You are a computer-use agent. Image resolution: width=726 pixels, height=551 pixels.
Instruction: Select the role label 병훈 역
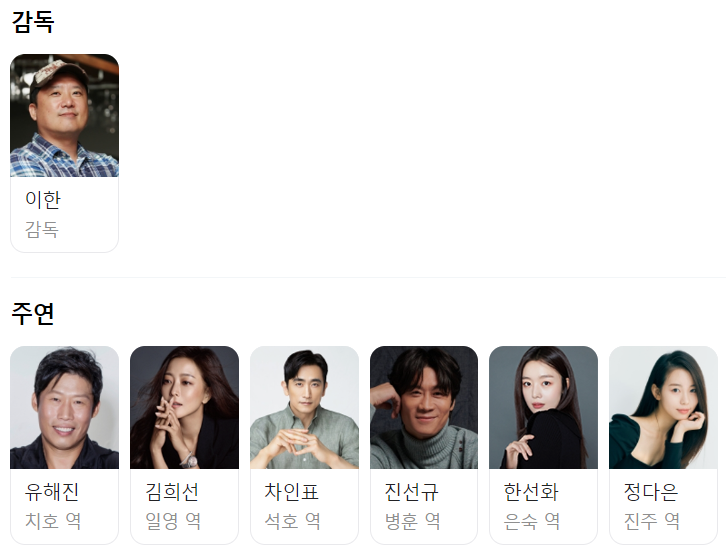[413, 521]
